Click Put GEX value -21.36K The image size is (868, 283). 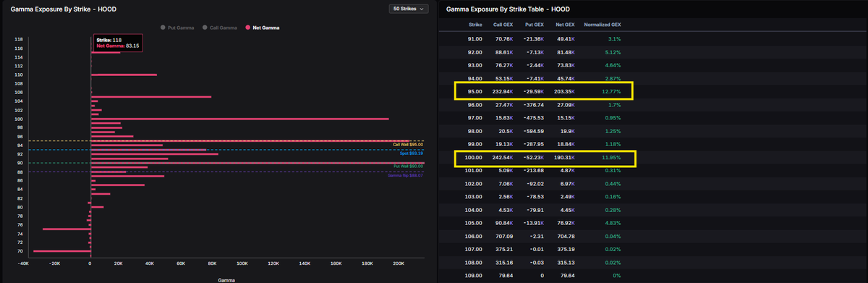(533, 38)
